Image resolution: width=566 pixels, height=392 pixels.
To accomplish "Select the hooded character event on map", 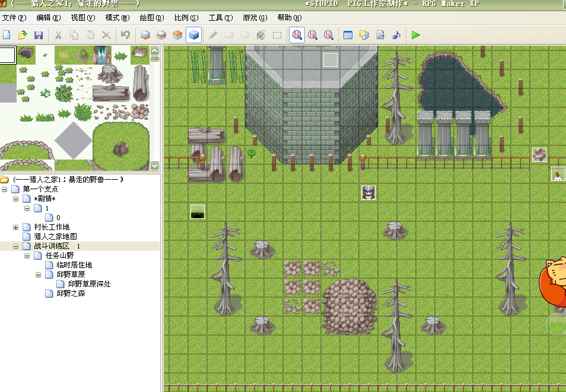I will (368, 193).
